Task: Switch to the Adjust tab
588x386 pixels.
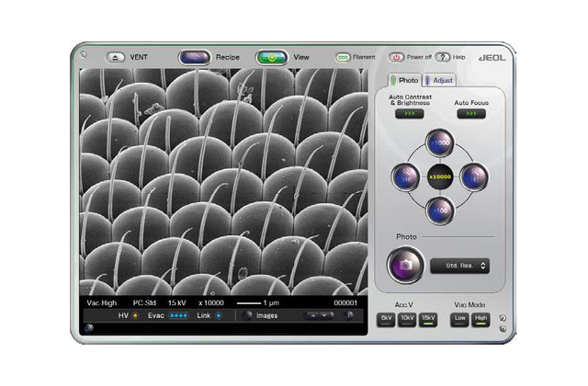Action: (x=439, y=80)
